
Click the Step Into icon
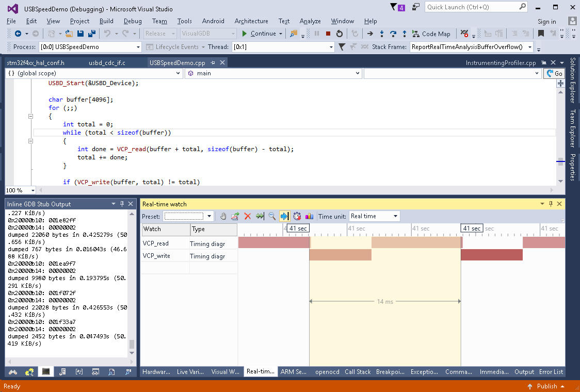pyautogui.click(x=382, y=34)
